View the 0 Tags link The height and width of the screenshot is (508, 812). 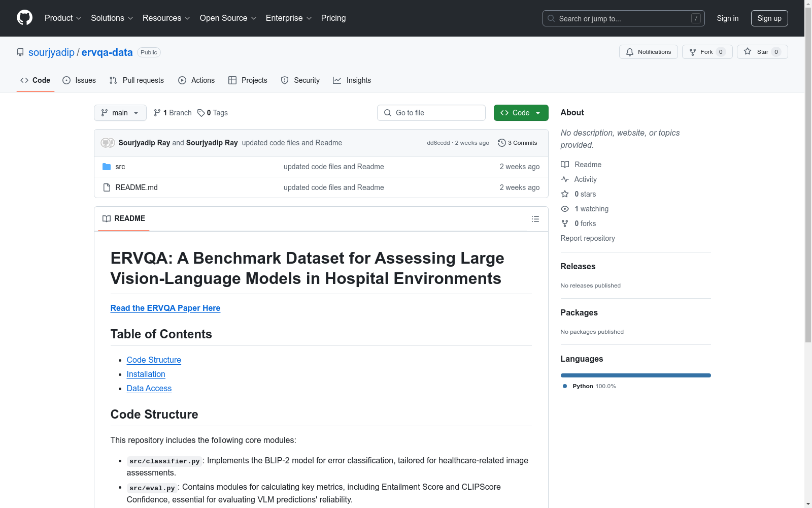tap(213, 113)
